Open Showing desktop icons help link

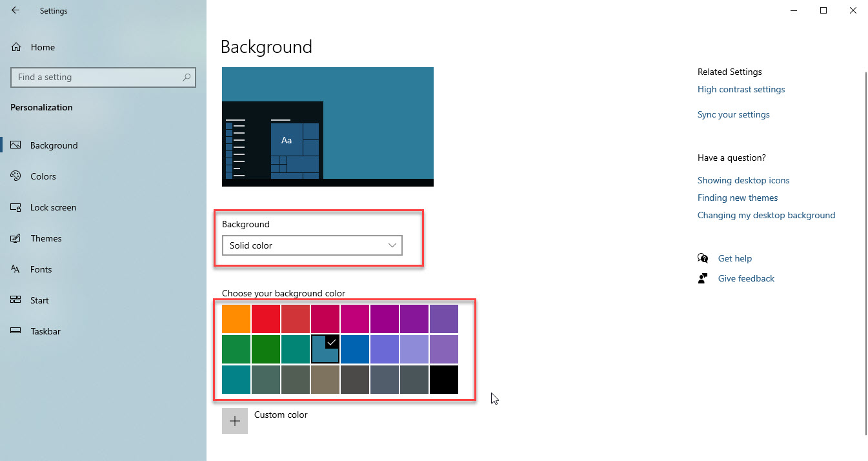pos(743,180)
